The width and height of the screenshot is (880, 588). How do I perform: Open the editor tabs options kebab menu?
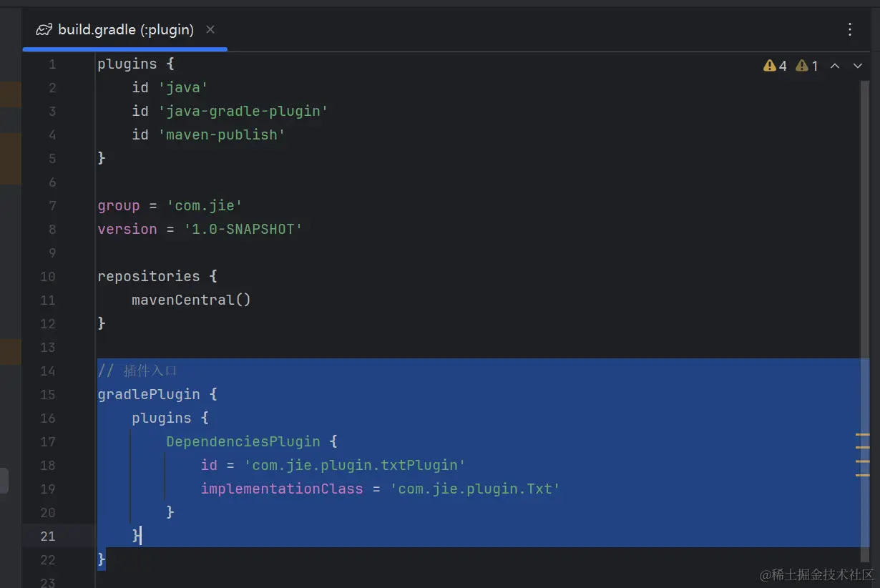pyautogui.click(x=850, y=29)
